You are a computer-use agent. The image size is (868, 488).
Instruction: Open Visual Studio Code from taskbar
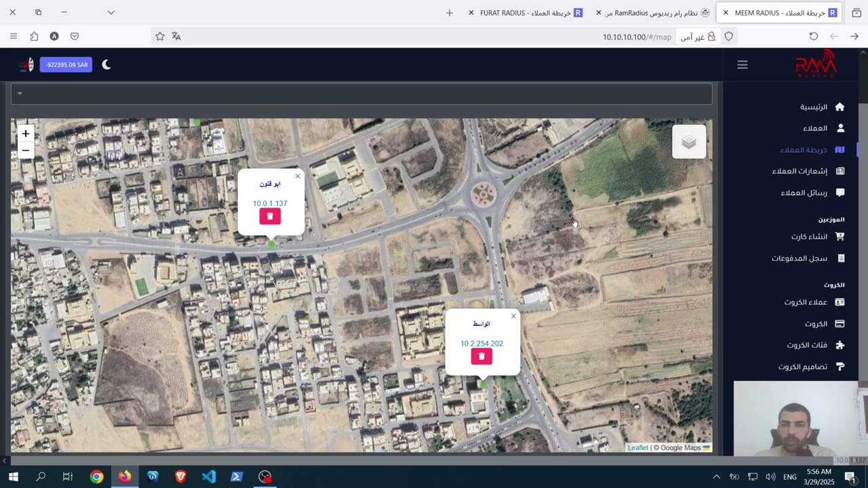(209, 477)
